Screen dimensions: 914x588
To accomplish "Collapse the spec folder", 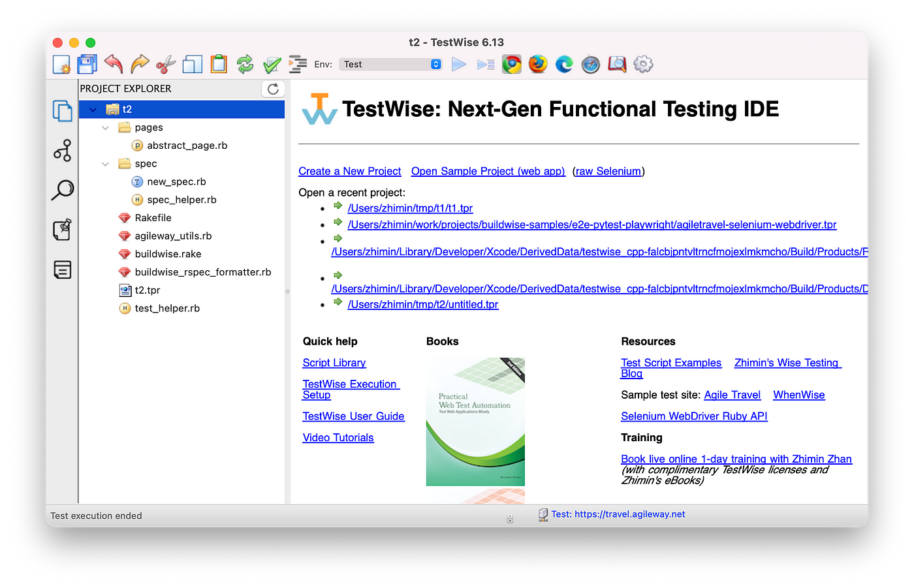I will tap(105, 164).
